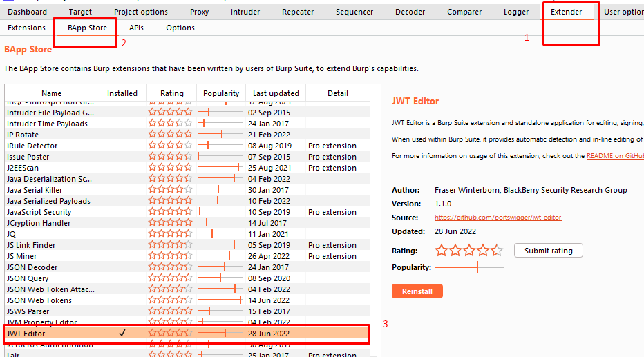The width and height of the screenshot is (644, 357).
Task: Select the J2EEScan extension
Action: pyautogui.click(x=187, y=168)
